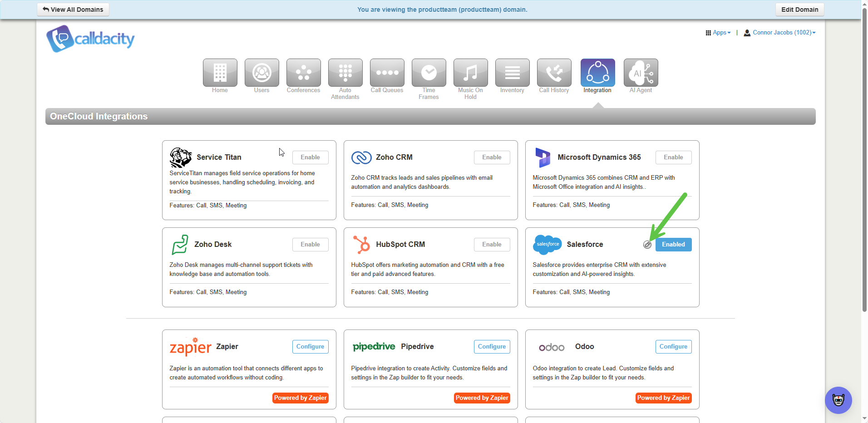Enable the Service Titan integration
Viewport: 868px width, 423px height.
[x=310, y=157]
